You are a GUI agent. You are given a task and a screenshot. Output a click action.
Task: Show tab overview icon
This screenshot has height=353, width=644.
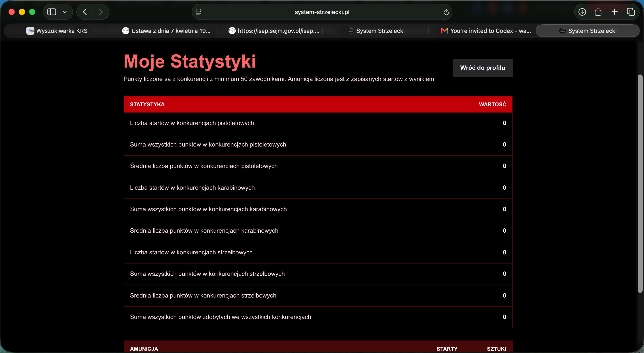[631, 12]
